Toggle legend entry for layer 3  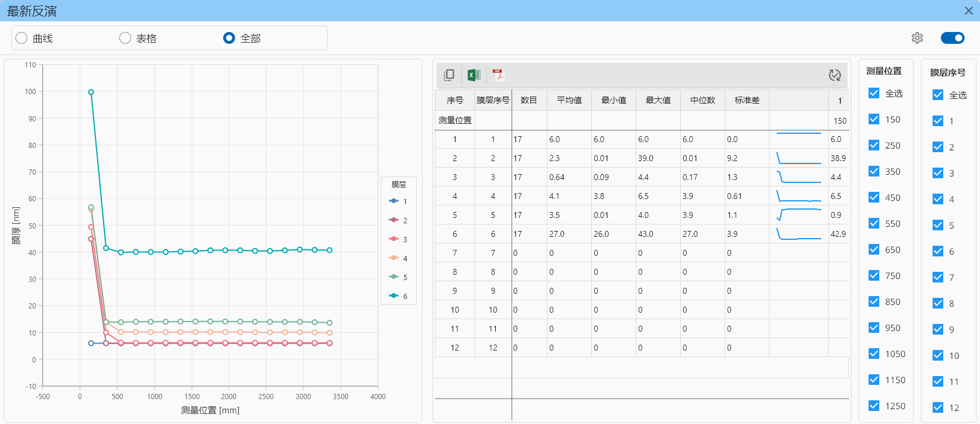point(398,239)
